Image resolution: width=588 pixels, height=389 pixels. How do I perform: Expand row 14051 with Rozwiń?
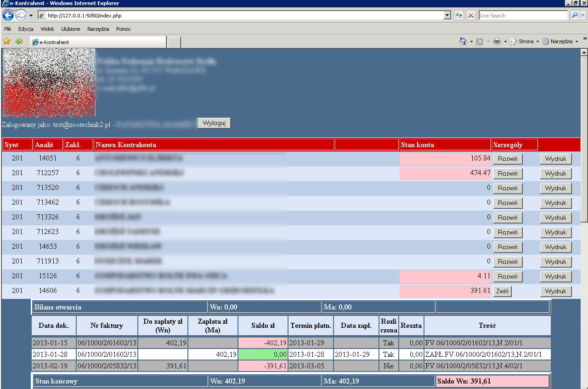click(508, 159)
